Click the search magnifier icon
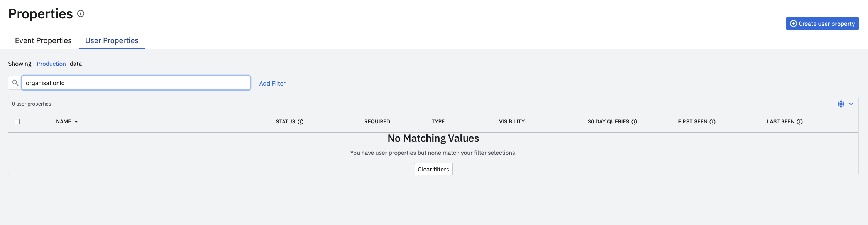Viewport: 868px width, 225px height. (15, 83)
